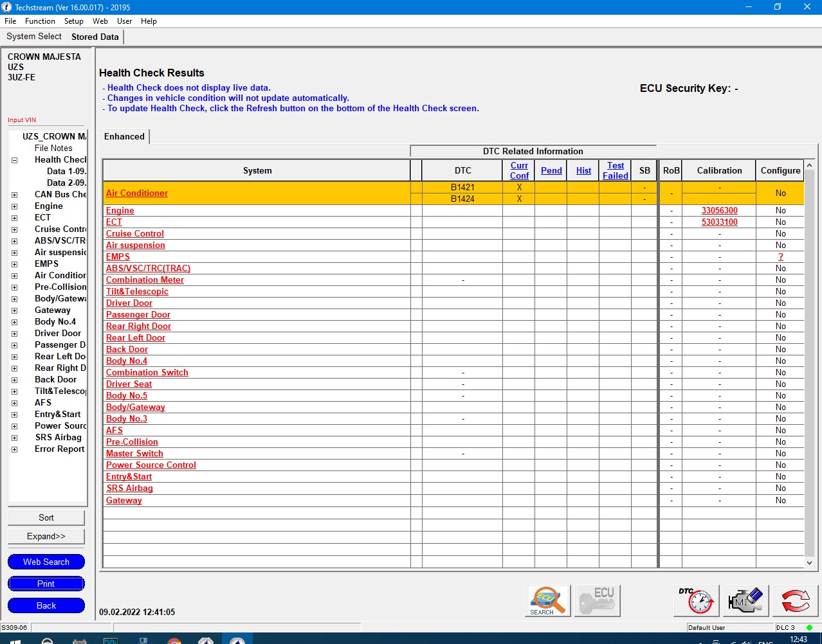Open the Air Conditioner system link
Screen dimensions: 822x644
tap(137, 193)
